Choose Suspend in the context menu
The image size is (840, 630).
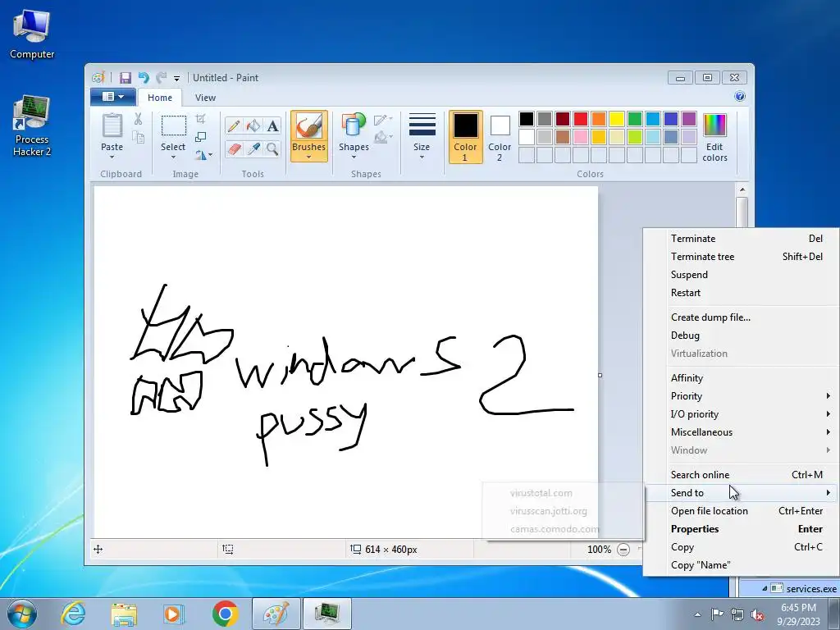(742, 275)
